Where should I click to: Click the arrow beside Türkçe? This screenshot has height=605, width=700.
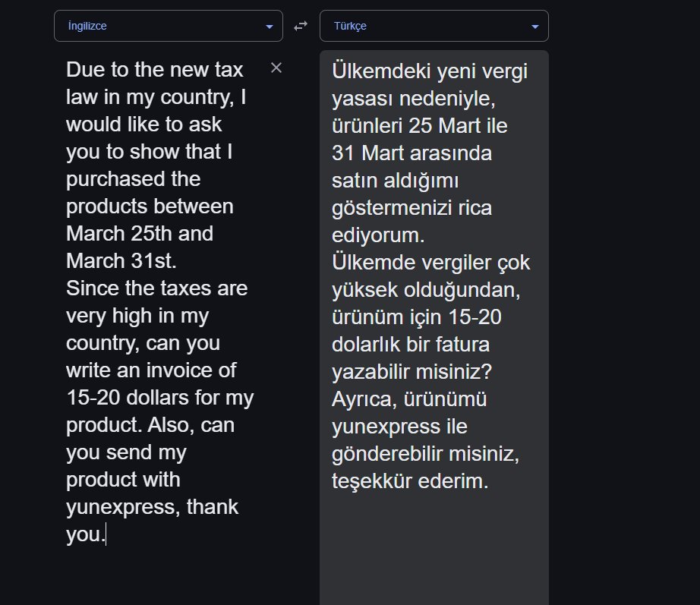click(535, 27)
